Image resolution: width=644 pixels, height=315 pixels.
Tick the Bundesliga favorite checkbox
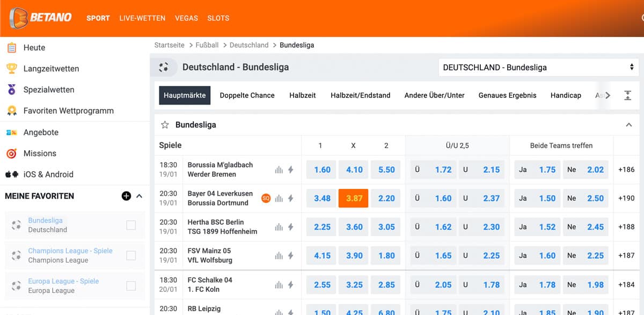(131, 225)
